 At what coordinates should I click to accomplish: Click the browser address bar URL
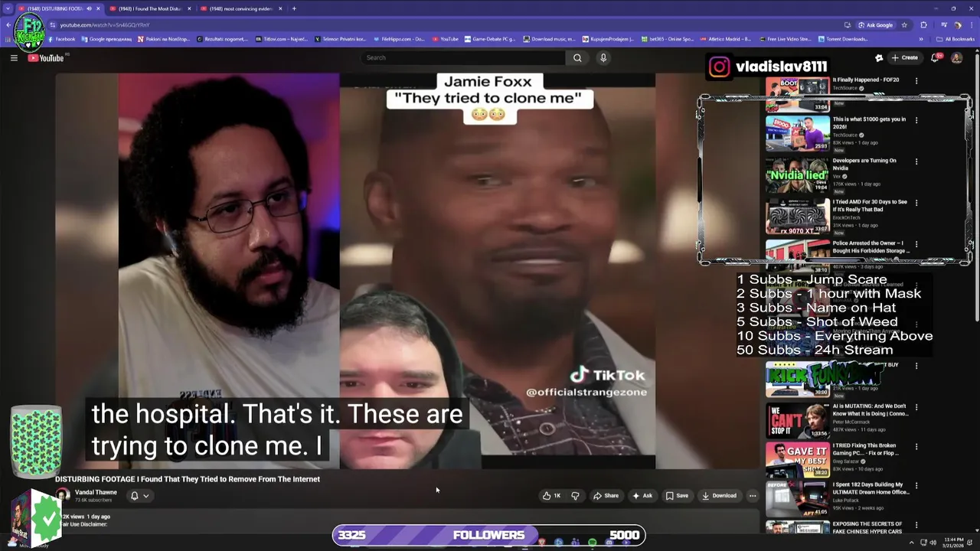pyautogui.click(x=105, y=25)
